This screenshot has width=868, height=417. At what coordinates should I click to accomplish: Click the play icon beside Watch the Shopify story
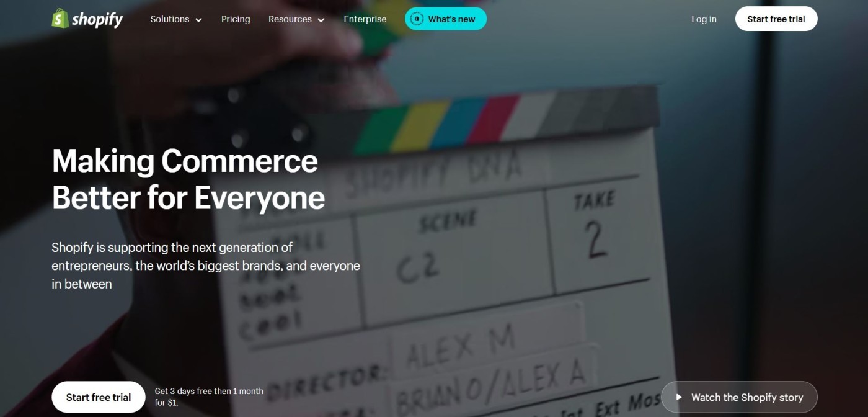(679, 397)
